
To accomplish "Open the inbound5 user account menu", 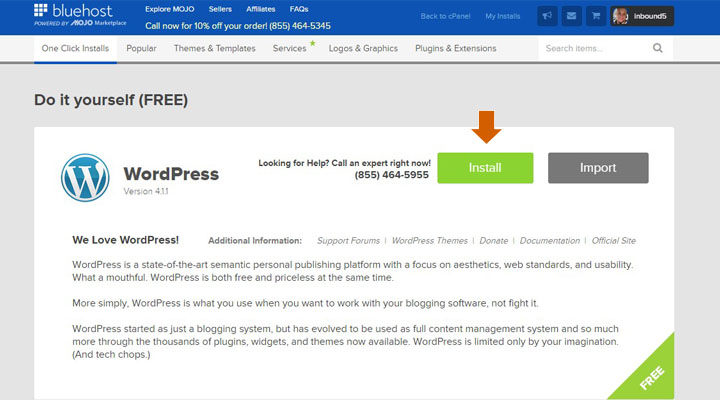I will pos(642,16).
